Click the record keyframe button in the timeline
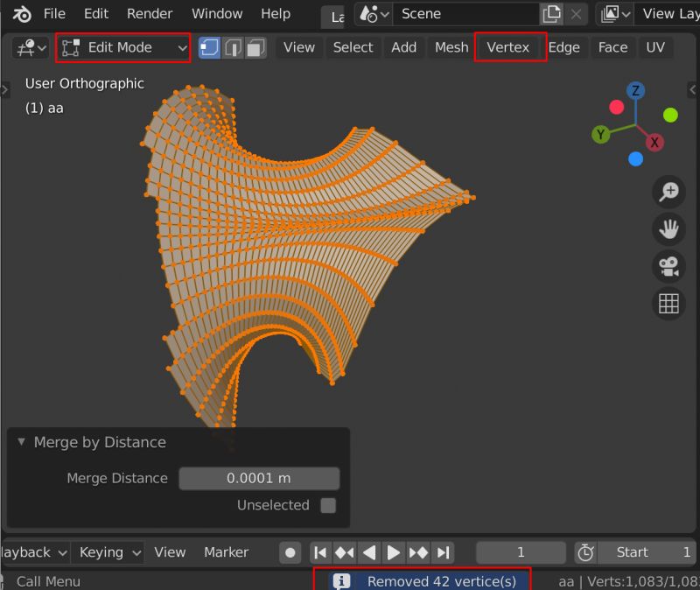The width and height of the screenshot is (700, 590). coord(290,552)
